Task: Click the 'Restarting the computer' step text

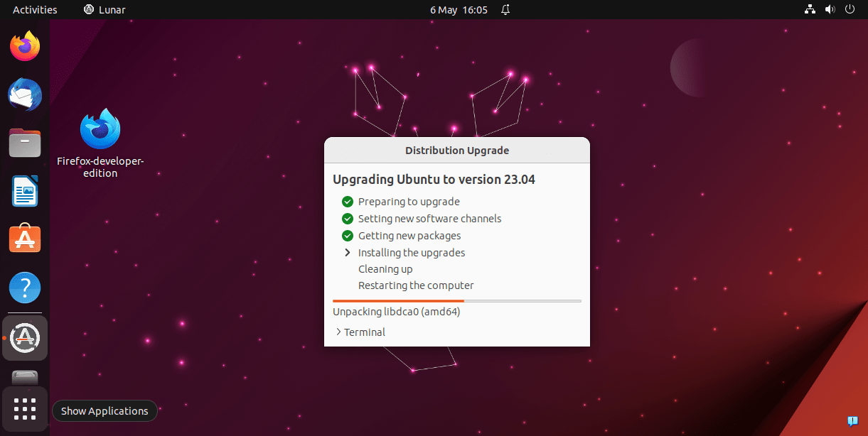Action: pos(416,285)
